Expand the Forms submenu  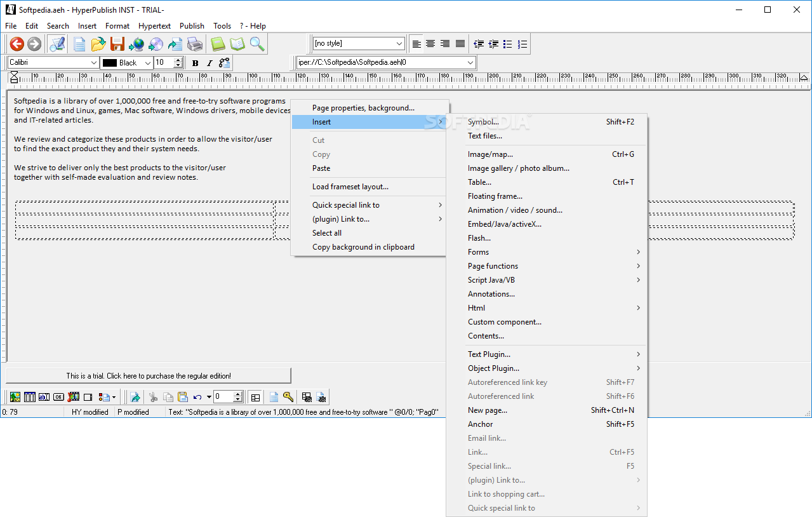547,252
